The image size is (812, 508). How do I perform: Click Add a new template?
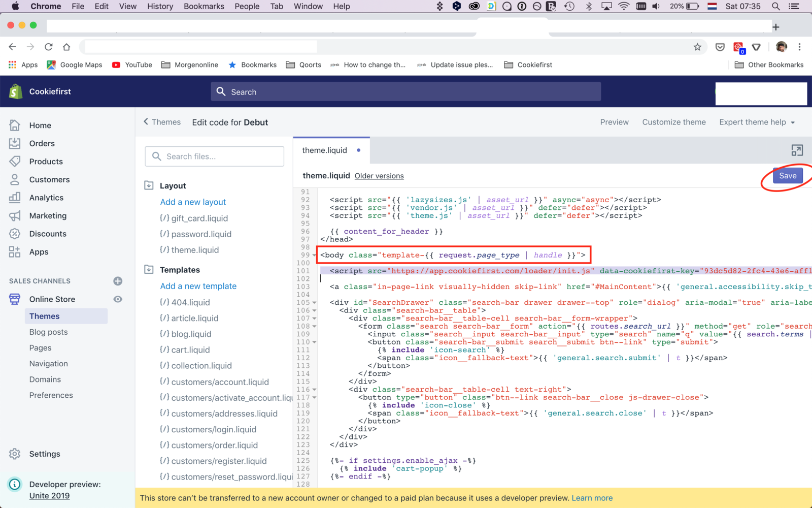click(x=198, y=286)
